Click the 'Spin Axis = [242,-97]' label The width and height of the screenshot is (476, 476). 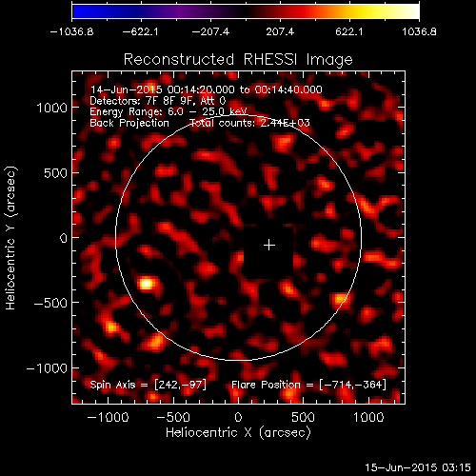coord(149,385)
